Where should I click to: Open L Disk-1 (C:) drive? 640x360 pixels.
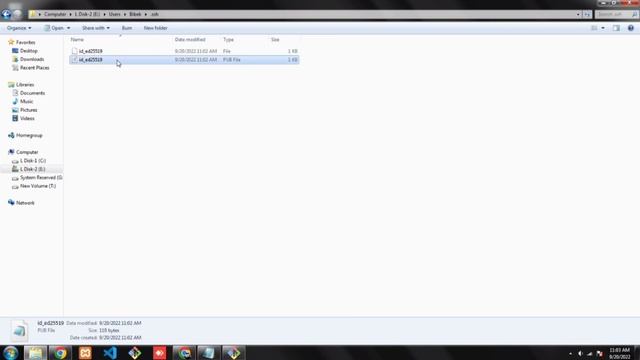point(33,160)
